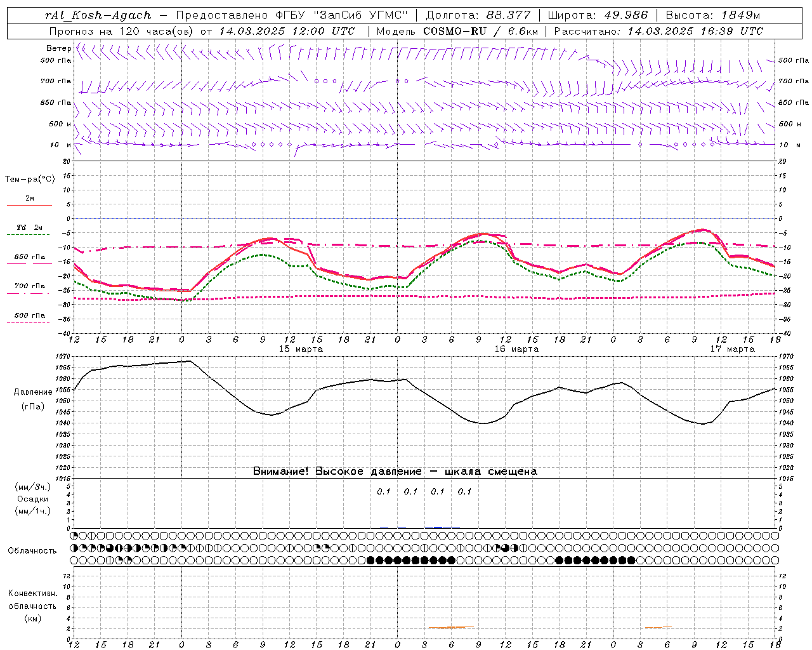Click the 700 гПа temperature legend entry
Viewport: 812px width, 650px height.
pyautogui.click(x=30, y=286)
